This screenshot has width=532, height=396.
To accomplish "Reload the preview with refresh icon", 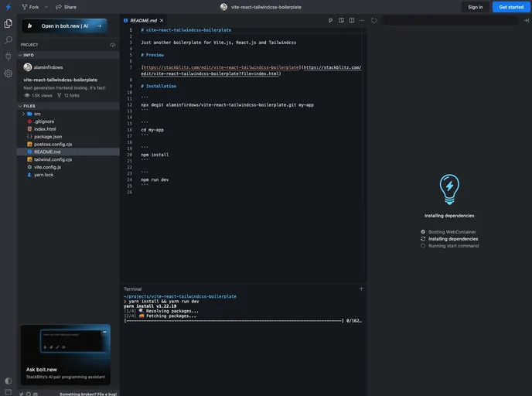I will click(374, 20).
